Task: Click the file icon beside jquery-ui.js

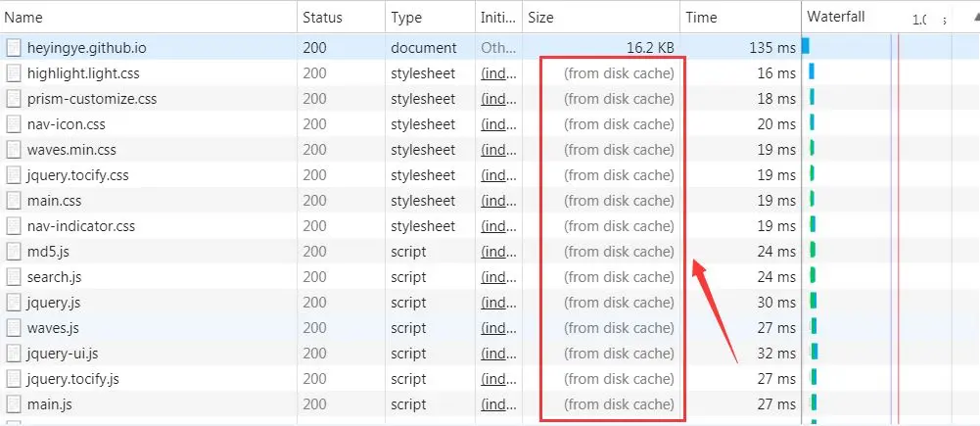Action: point(14,355)
